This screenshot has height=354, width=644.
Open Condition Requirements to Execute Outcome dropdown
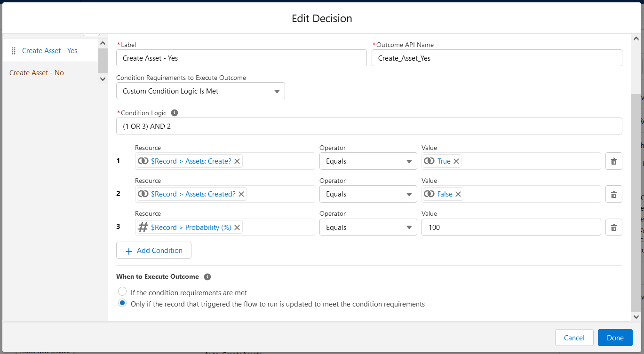200,91
